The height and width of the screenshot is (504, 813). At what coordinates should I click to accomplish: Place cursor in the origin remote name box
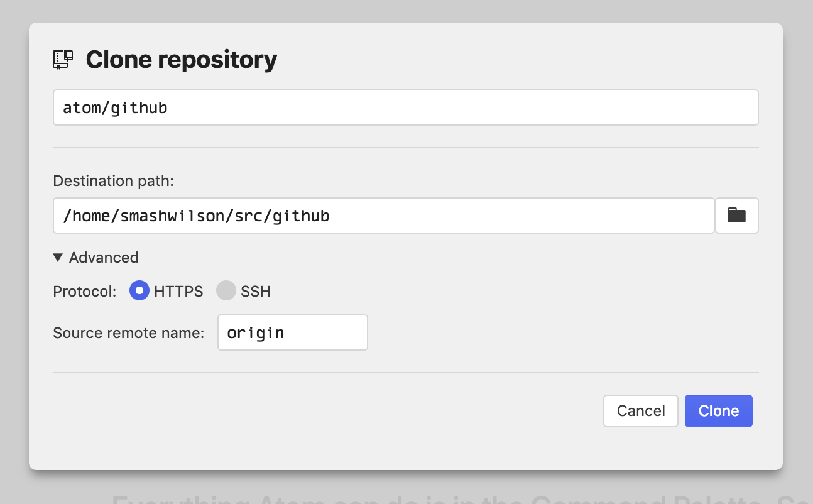pos(292,332)
